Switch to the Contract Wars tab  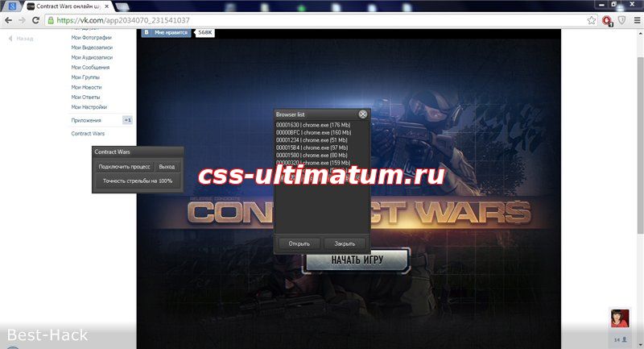click(x=68, y=6)
